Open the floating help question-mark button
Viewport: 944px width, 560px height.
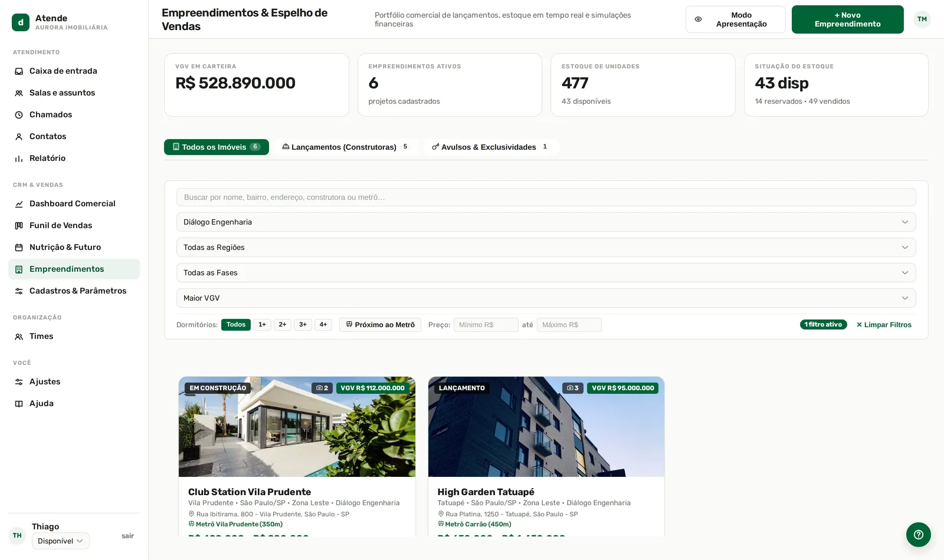point(919,535)
